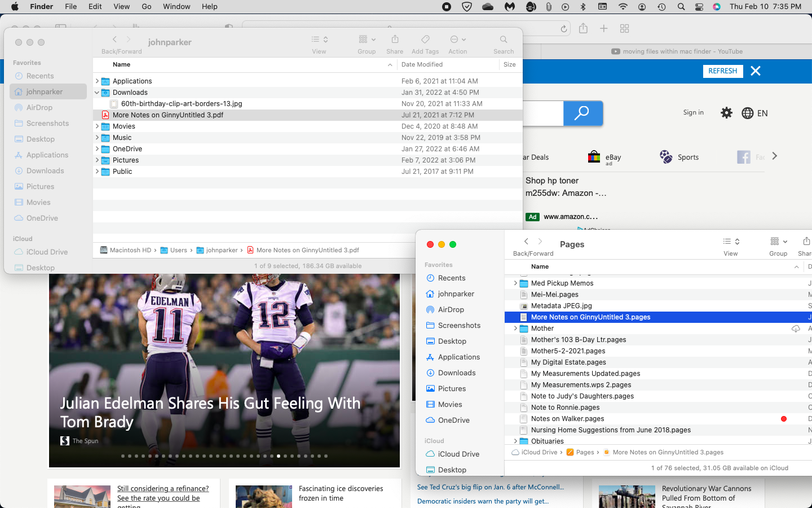Expand the OneDrive folder in the johnparker window
The image size is (812, 508).
(x=97, y=149)
